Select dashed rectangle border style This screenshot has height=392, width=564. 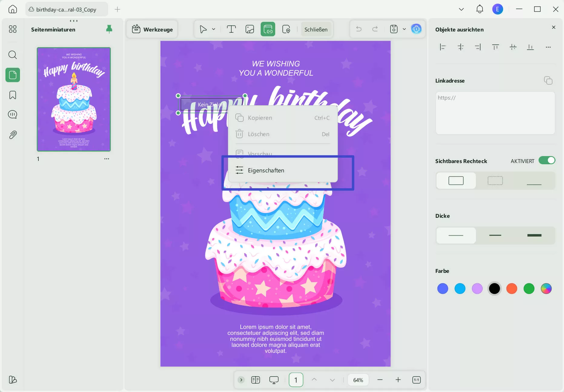pyautogui.click(x=495, y=181)
